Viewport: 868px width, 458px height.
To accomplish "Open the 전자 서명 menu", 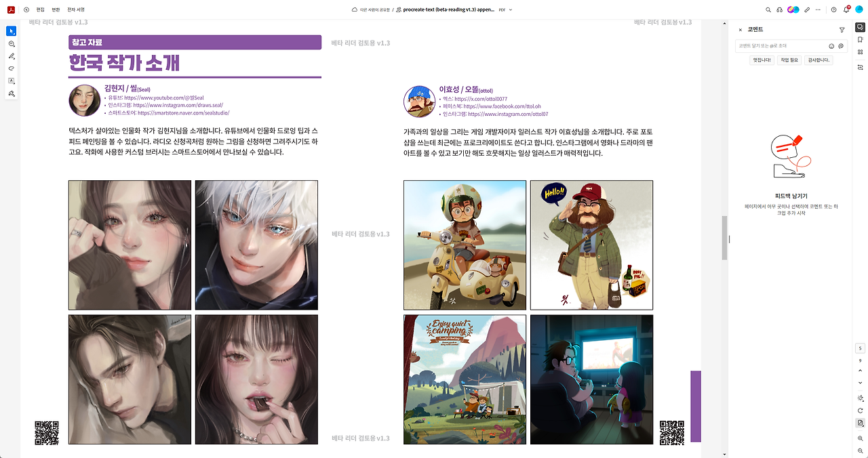I will click(x=76, y=9).
